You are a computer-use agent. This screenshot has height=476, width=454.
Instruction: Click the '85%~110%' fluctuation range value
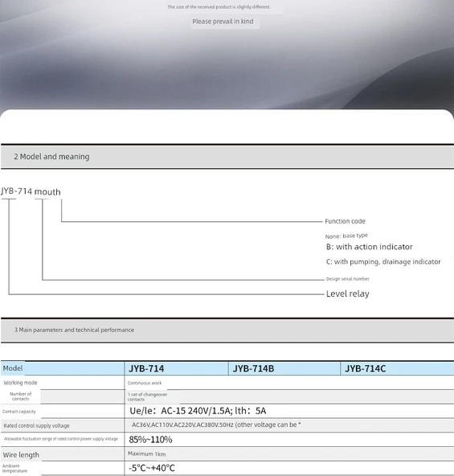[150, 440]
